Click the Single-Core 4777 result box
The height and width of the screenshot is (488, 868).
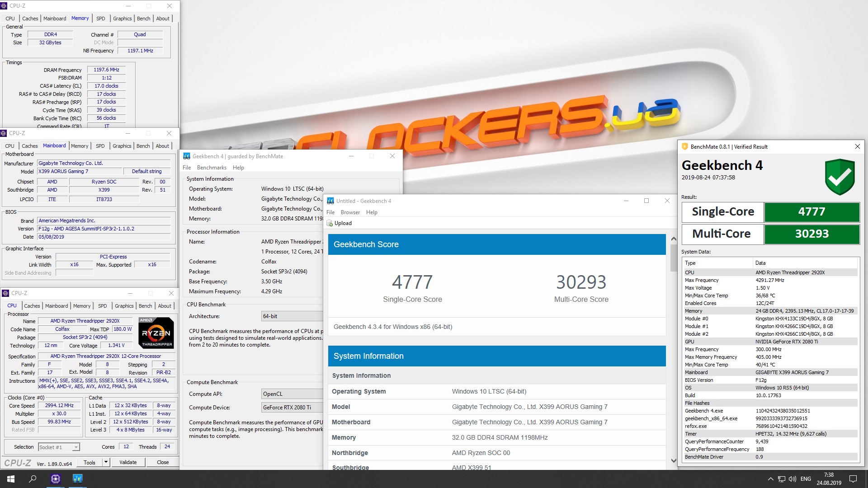click(811, 211)
